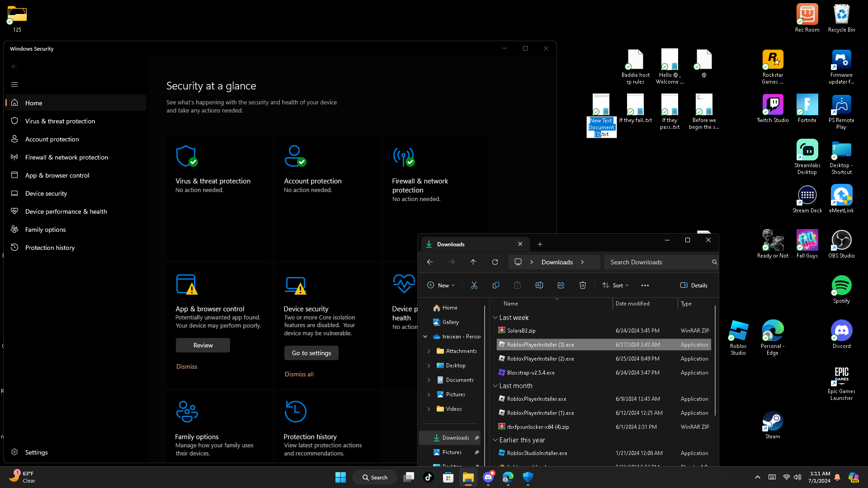The width and height of the screenshot is (868, 488).
Task: Open See more options in Explorer toolbar
Action: pos(645,285)
